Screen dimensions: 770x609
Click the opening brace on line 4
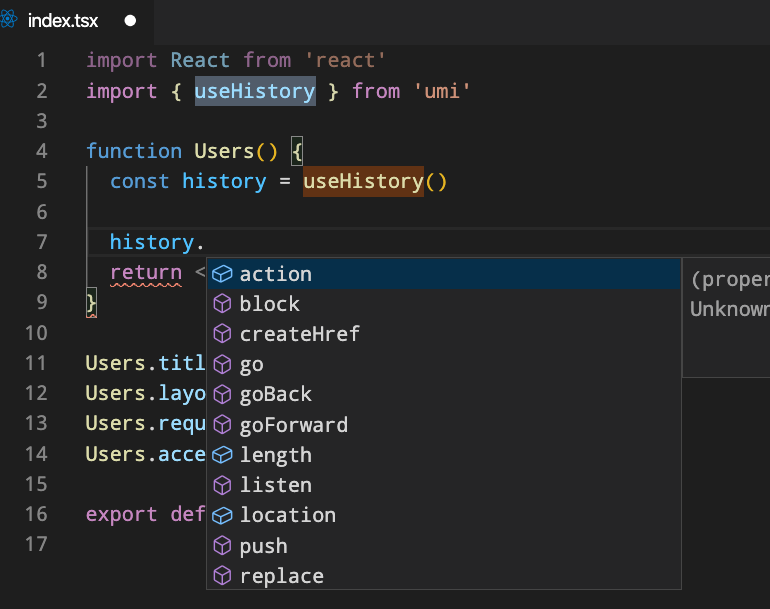tap(297, 151)
